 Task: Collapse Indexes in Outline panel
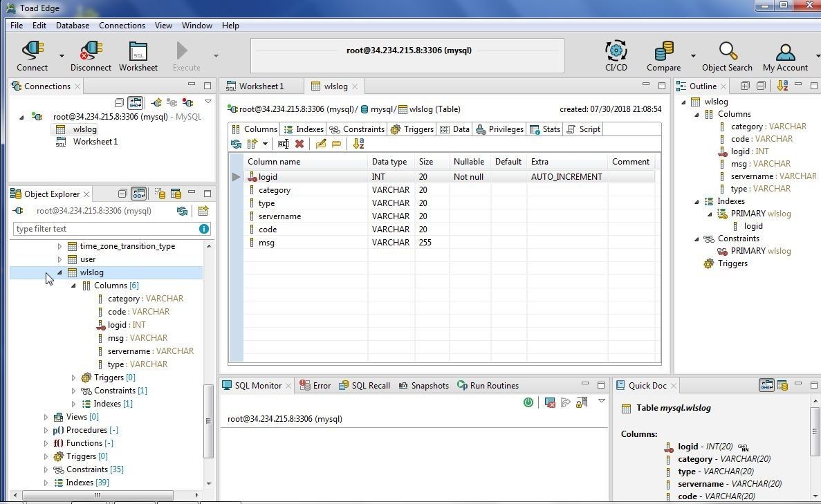click(697, 201)
